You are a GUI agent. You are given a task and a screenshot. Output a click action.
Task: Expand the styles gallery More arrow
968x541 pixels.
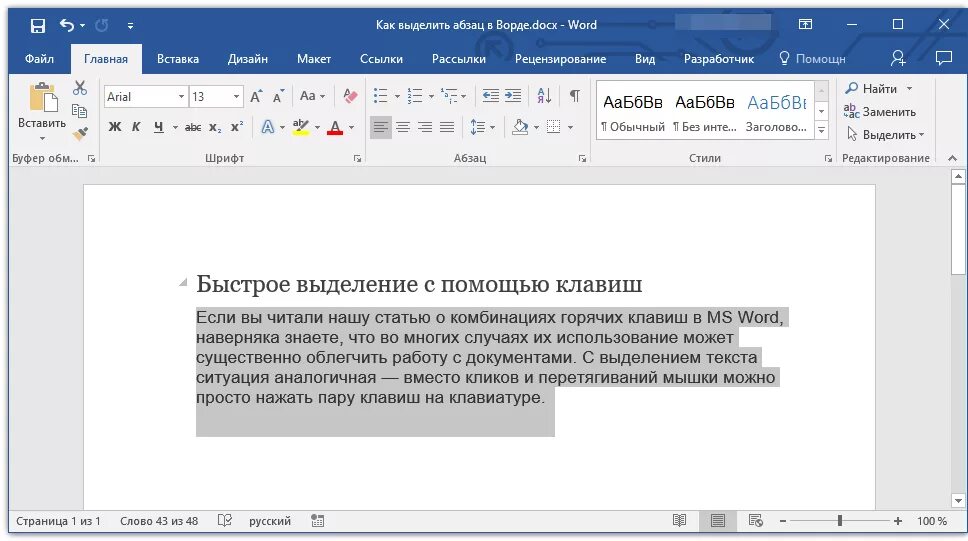coord(821,130)
